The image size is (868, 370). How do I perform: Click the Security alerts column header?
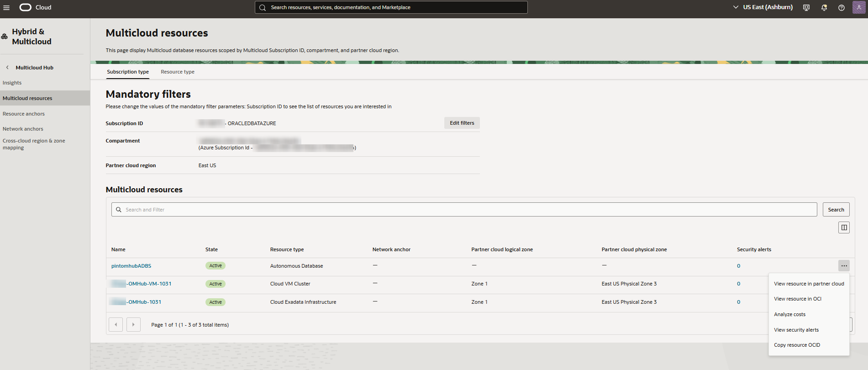click(x=754, y=249)
